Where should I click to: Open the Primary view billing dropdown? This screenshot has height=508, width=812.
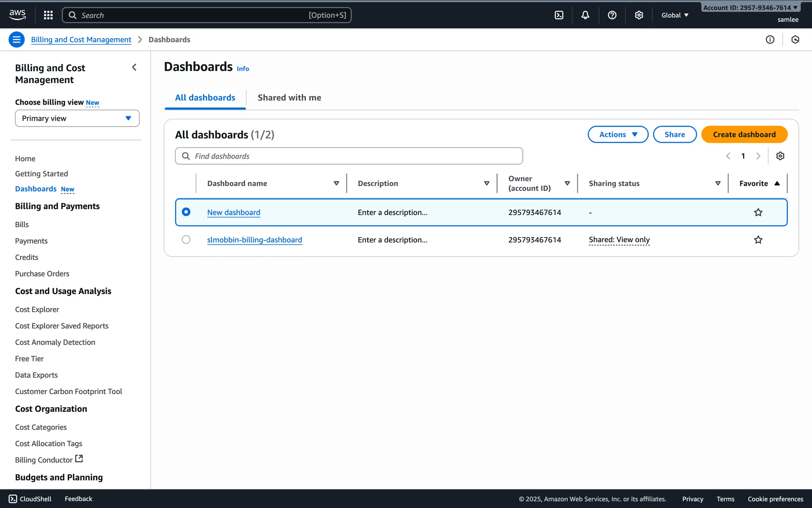pyautogui.click(x=77, y=119)
